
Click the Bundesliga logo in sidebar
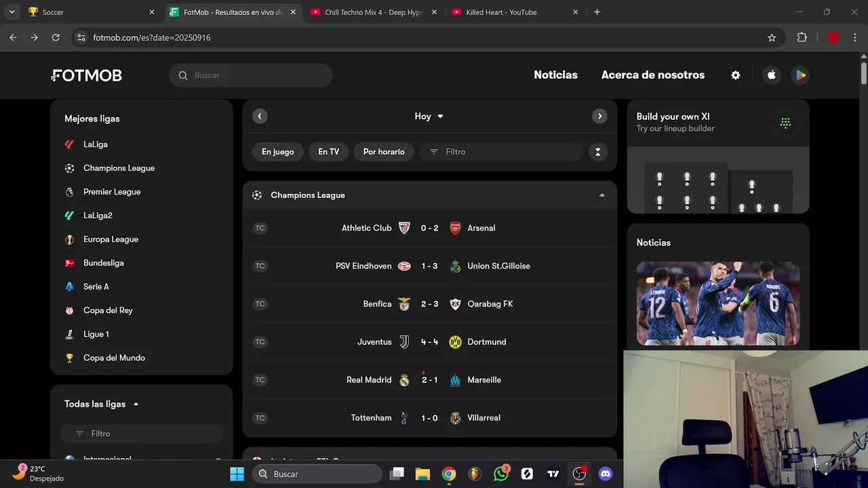[69, 263]
